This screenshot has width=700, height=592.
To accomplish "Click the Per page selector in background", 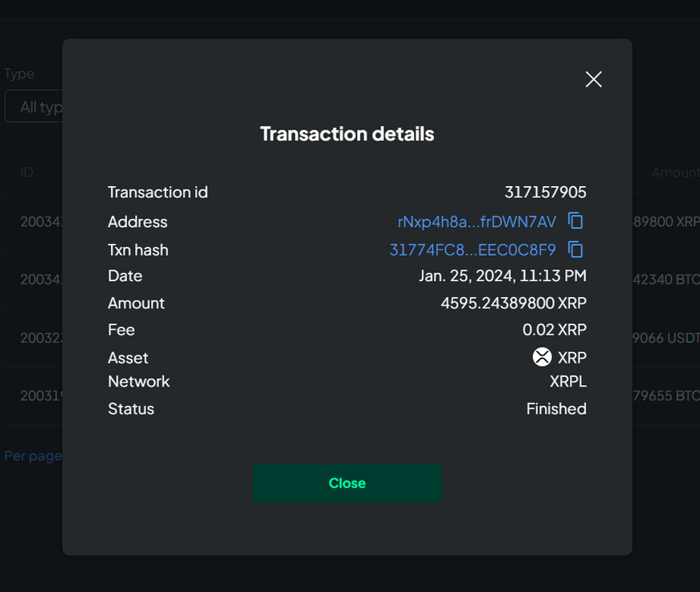I will (32, 455).
